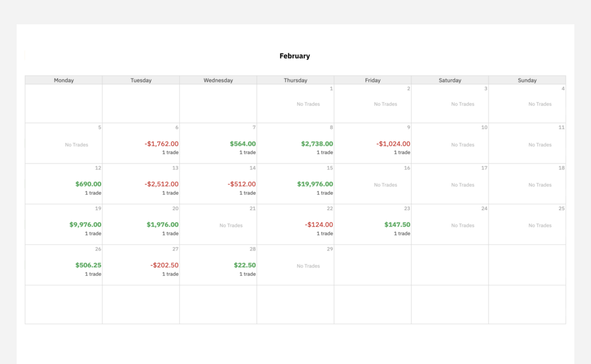This screenshot has height=364, width=591.
Task: Click "No Trades" in the day 11 cell
Action: (540, 145)
